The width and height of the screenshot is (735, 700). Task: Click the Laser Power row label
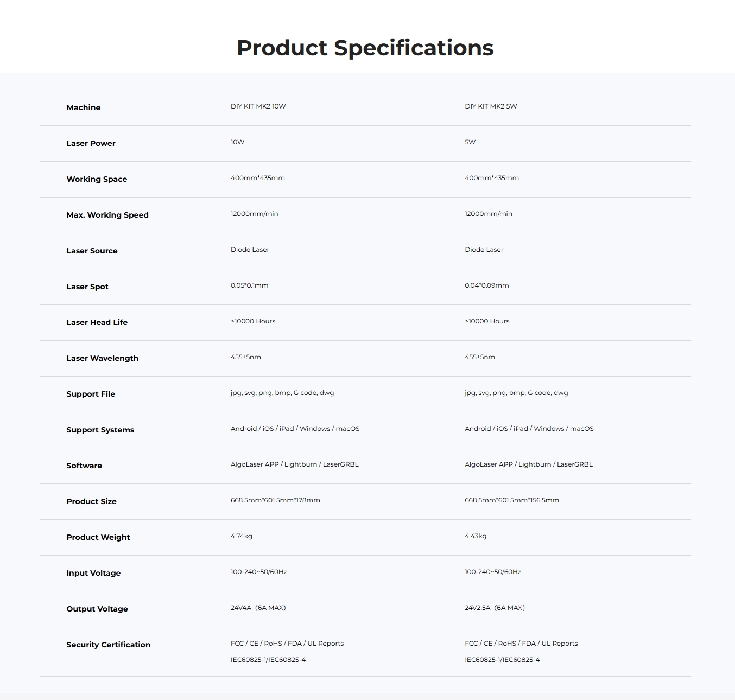91,143
